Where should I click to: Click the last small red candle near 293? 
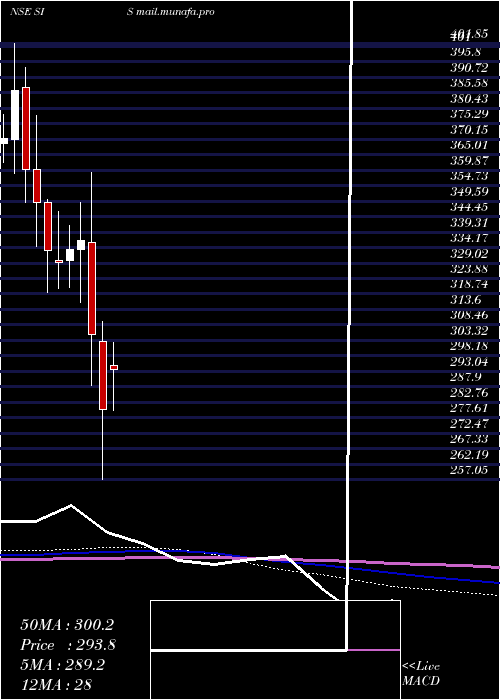pos(114,367)
